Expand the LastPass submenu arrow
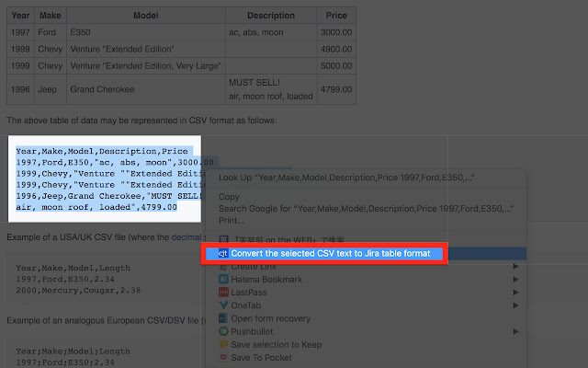The width and height of the screenshot is (588, 368). tap(515, 293)
